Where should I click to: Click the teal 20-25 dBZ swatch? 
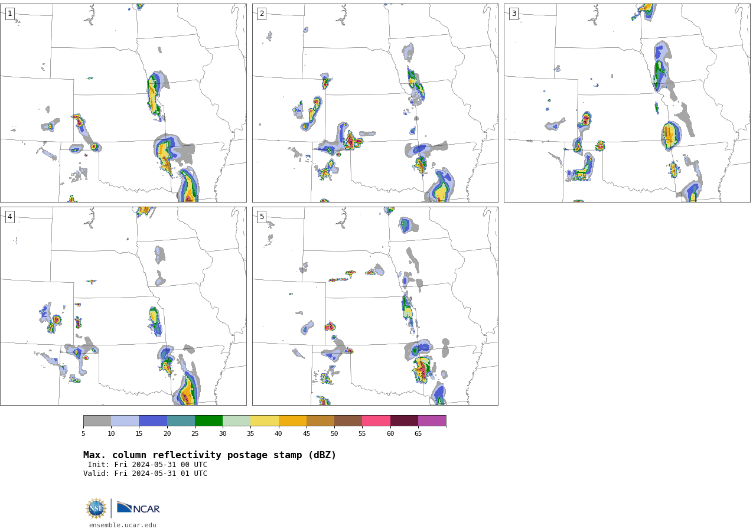[181, 420]
